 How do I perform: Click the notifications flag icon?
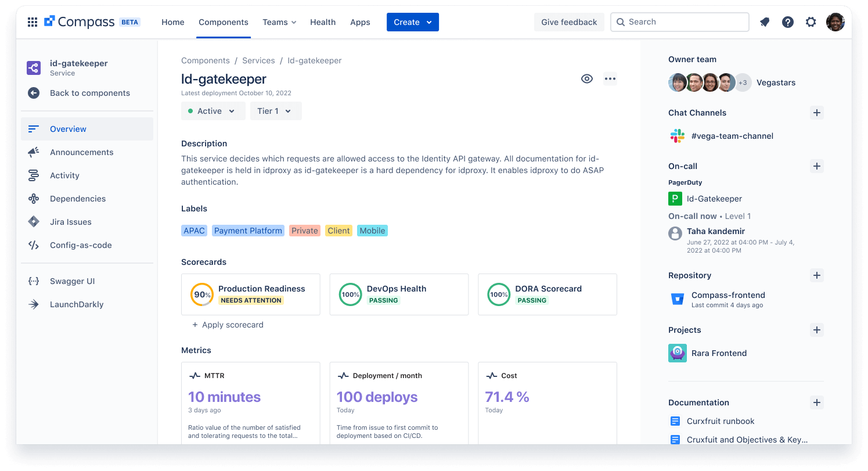[764, 21]
